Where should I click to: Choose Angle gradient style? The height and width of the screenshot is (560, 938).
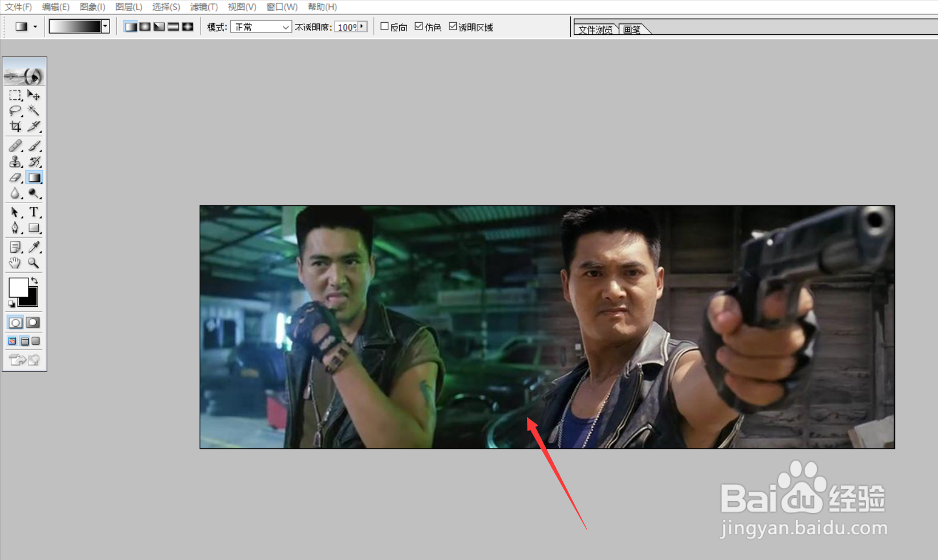(x=160, y=27)
